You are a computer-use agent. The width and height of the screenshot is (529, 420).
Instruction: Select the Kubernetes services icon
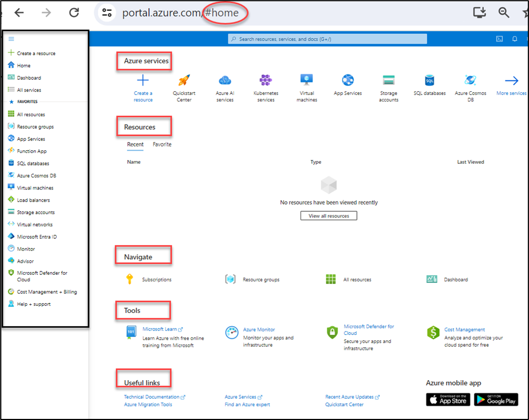[x=266, y=80]
